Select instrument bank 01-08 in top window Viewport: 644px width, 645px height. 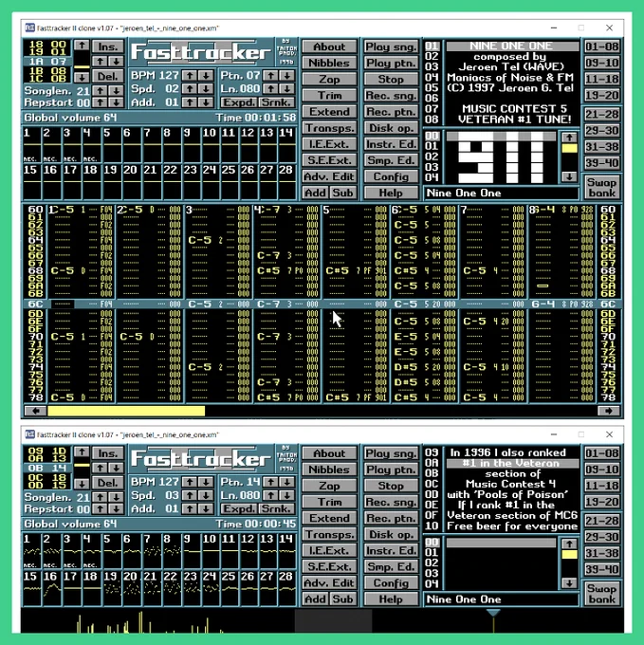tap(602, 46)
